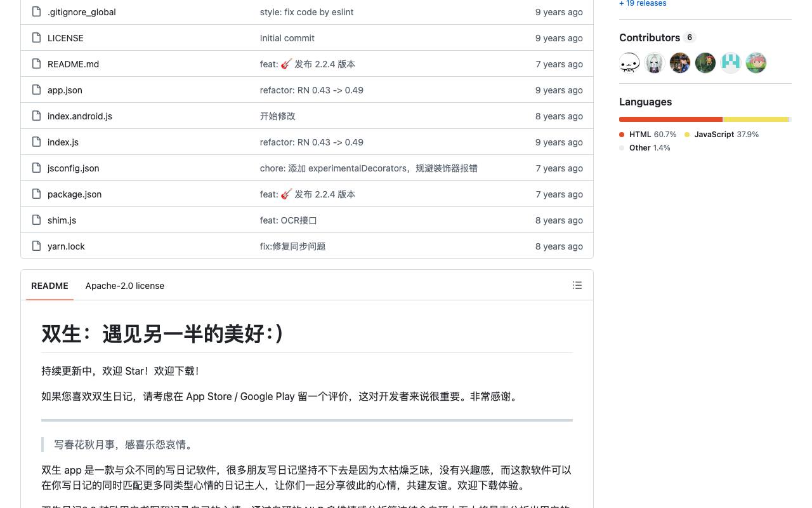
Task: Open the 'Initial commit' commit message
Action: [287, 38]
